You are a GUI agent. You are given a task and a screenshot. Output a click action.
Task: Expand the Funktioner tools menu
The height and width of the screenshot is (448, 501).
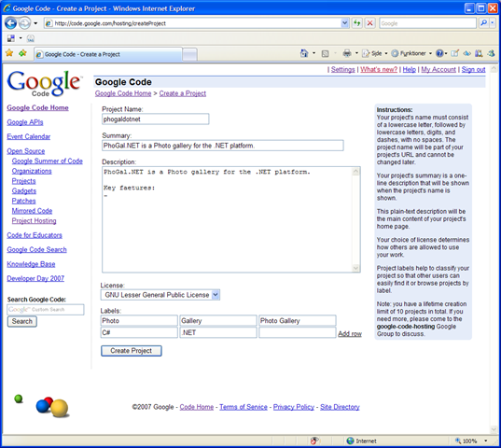coord(411,53)
